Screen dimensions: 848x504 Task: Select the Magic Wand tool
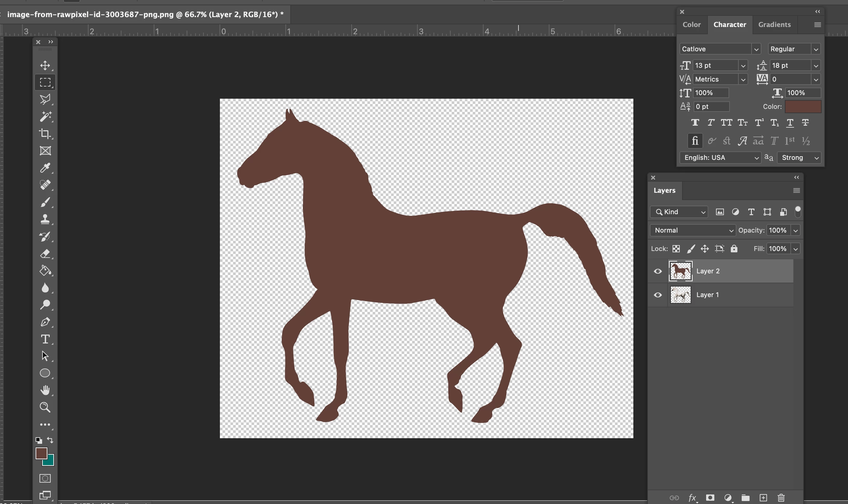[45, 116]
